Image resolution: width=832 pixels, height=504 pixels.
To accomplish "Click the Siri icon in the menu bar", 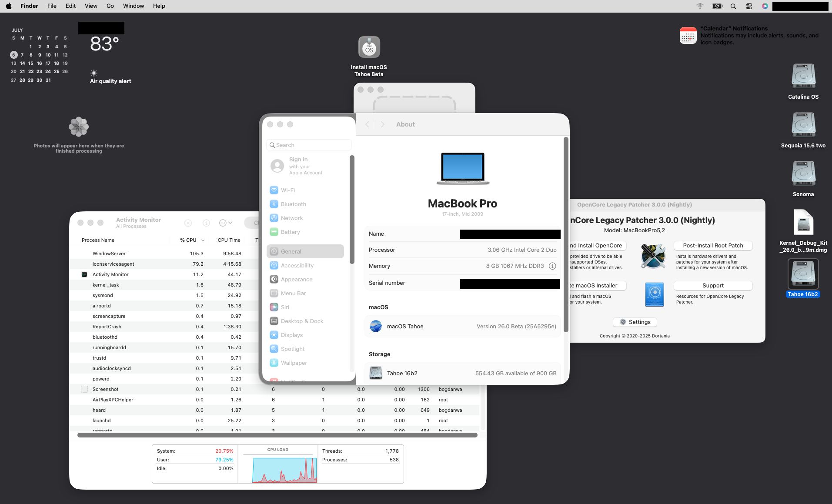I will click(765, 6).
